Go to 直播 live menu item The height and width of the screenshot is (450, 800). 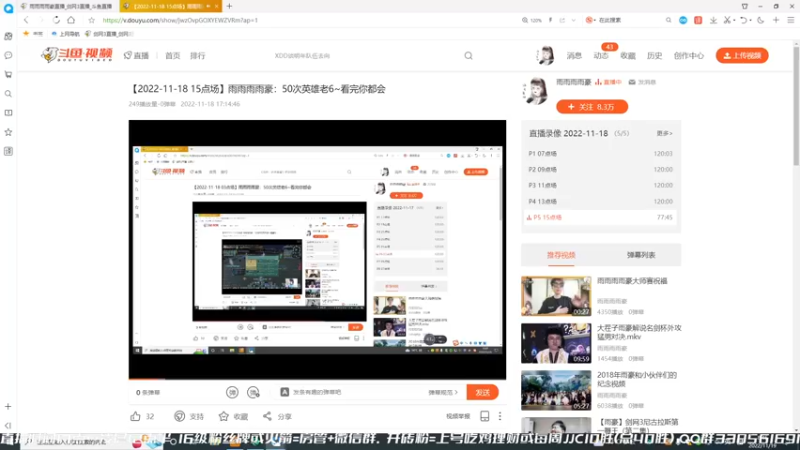pos(136,56)
